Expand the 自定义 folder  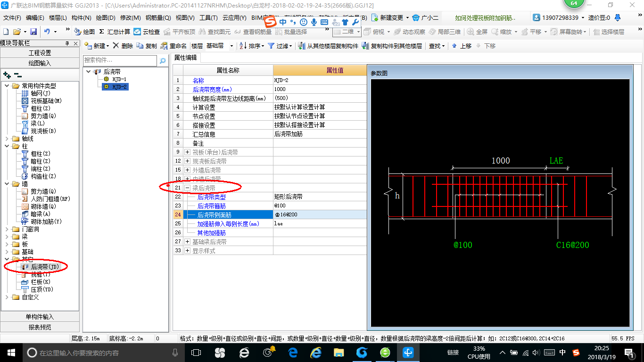pyautogui.click(x=7, y=297)
